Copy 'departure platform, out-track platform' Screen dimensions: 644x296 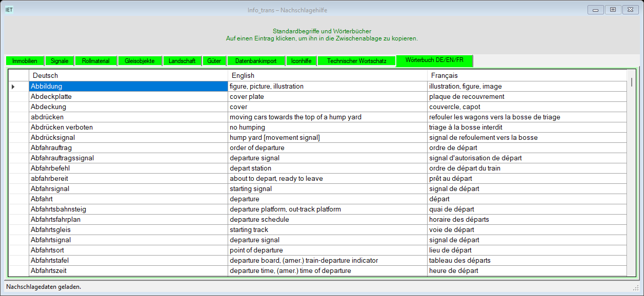tap(328, 209)
